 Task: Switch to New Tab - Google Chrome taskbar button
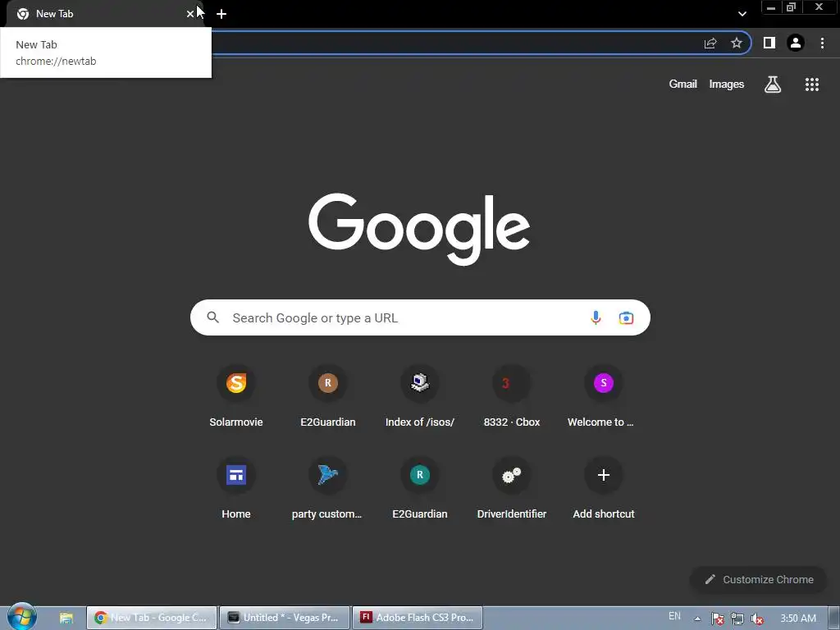(152, 618)
